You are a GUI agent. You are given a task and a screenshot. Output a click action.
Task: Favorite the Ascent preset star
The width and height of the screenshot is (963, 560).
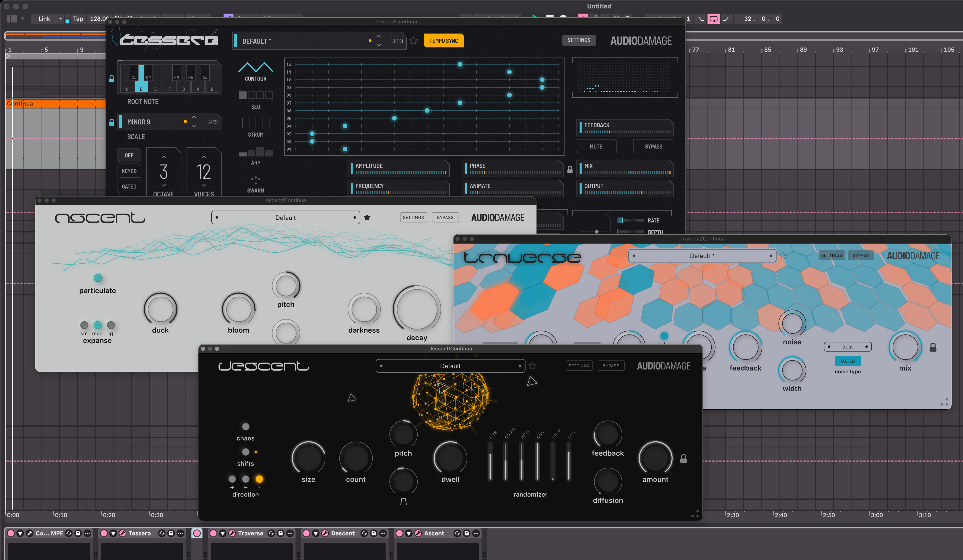(x=367, y=217)
